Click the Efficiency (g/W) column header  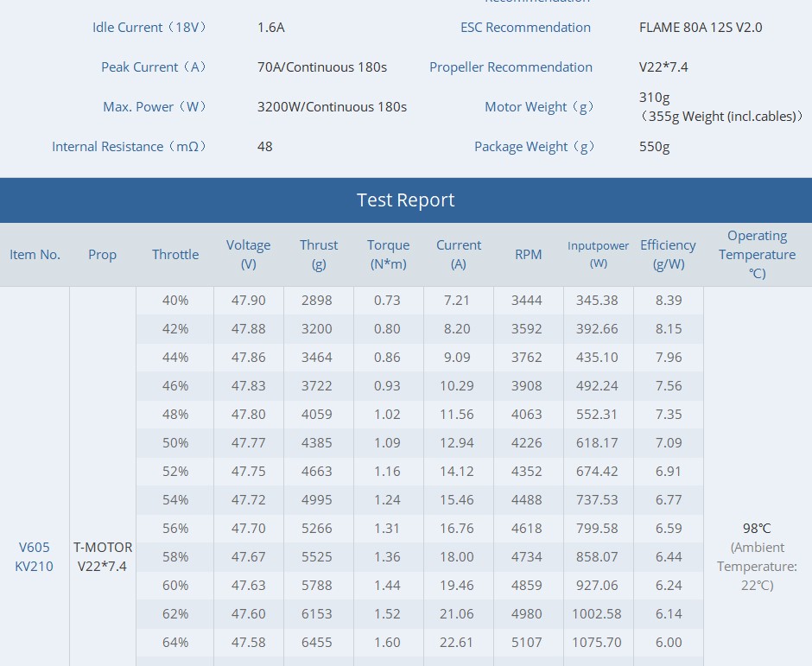tap(668, 255)
